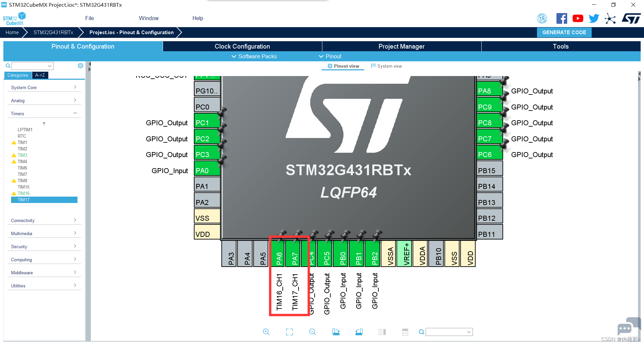Expand the Computing category

44,260
